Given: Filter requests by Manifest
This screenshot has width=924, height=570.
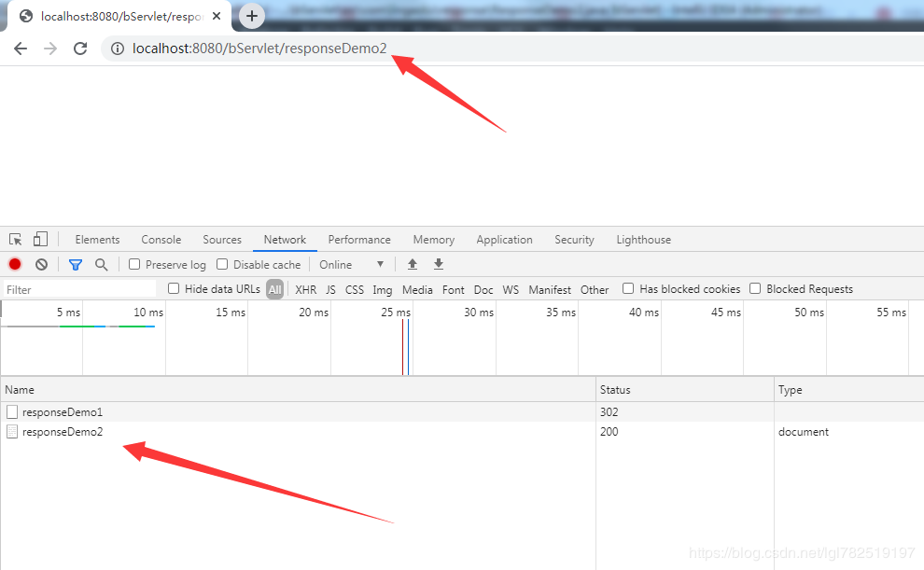Looking at the screenshot, I should [550, 290].
